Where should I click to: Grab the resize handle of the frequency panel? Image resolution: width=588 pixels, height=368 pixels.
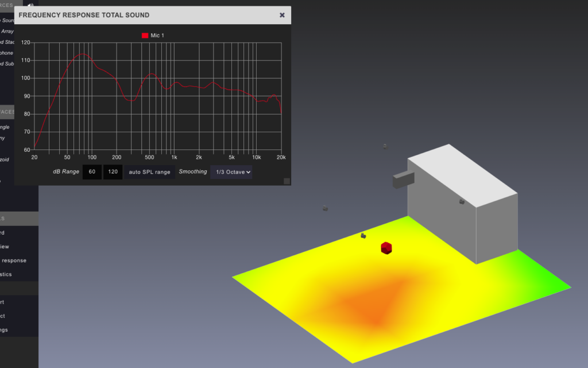[x=287, y=181]
